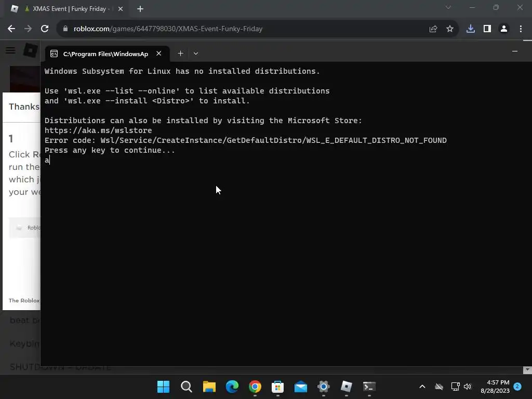This screenshot has width=532, height=399.
Task: Select the XMAS Event Funky Friday tab
Action: click(x=68, y=9)
